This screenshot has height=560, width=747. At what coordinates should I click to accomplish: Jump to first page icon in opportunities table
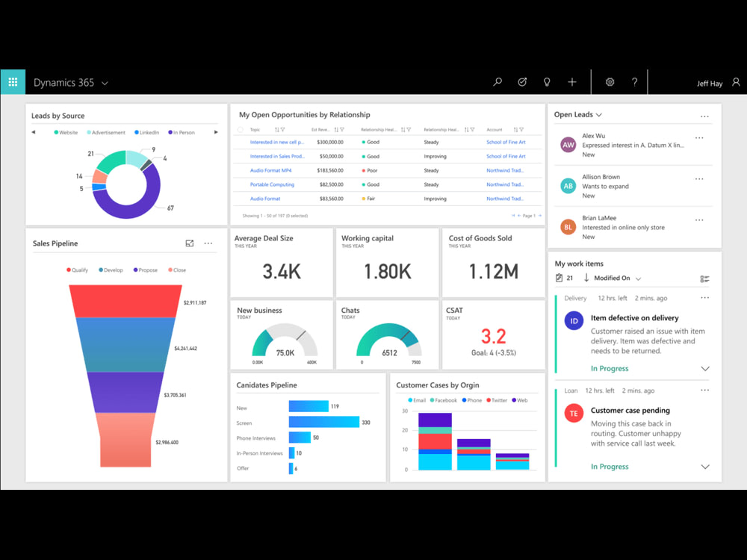coord(513,216)
